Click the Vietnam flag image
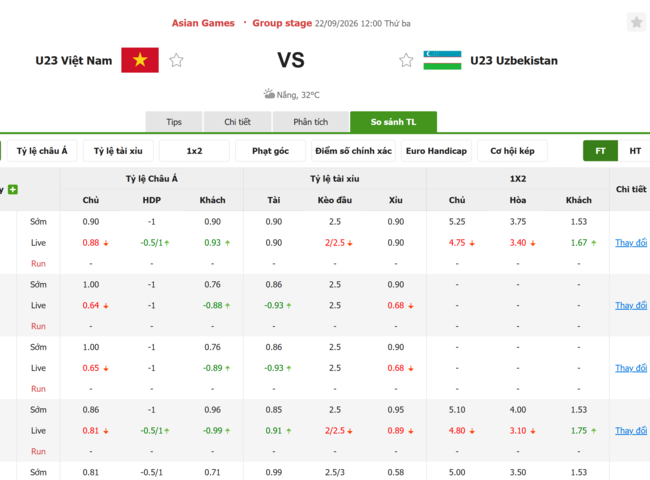 [140, 60]
